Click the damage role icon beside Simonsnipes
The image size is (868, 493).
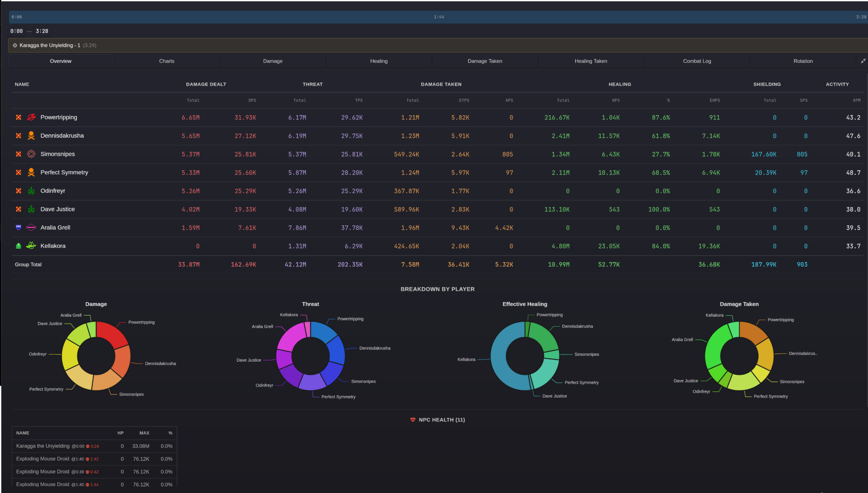(18, 154)
